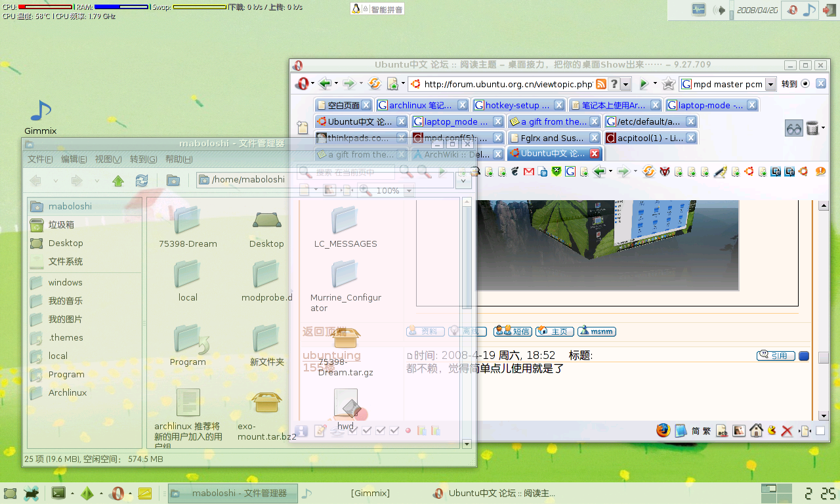
Task: Click the browser back arrow next to Opera logo
Action: (x=325, y=84)
